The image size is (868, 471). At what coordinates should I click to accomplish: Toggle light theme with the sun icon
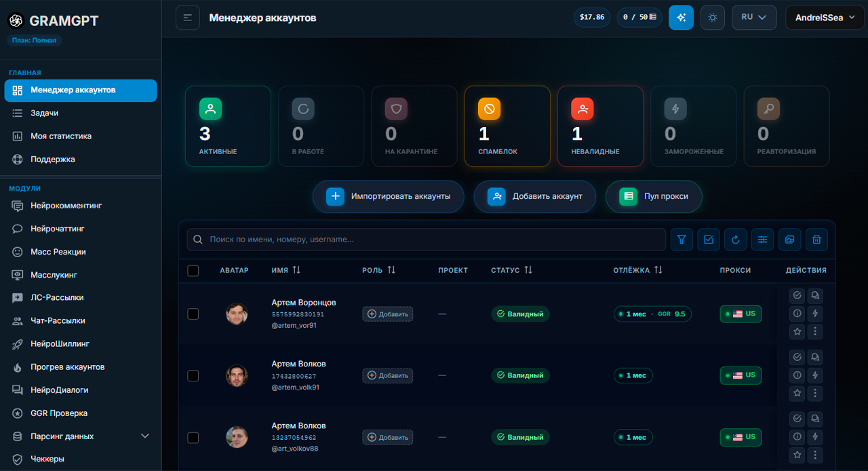coord(712,18)
